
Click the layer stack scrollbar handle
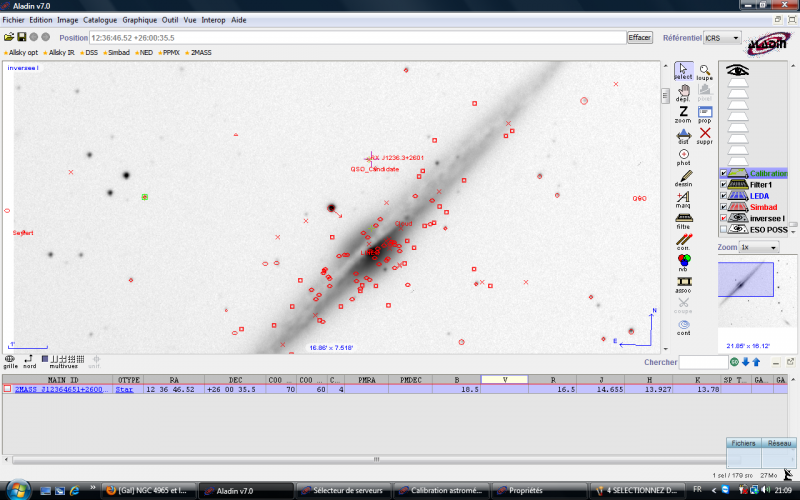point(793,225)
